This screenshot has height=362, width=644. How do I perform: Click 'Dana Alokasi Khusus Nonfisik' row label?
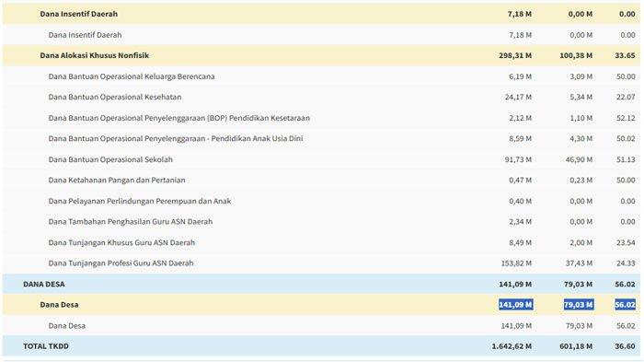[94, 55]
